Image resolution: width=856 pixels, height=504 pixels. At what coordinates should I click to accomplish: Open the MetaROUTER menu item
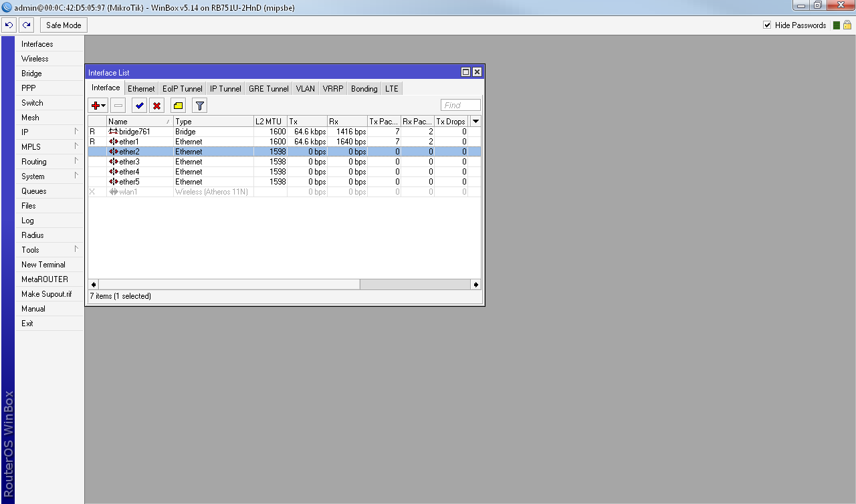(49, 279)
